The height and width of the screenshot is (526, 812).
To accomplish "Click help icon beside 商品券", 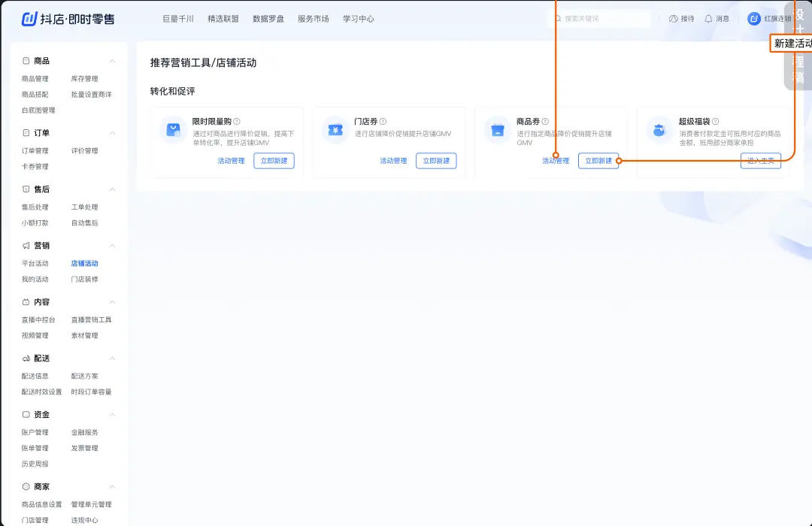I will (545, 122).
